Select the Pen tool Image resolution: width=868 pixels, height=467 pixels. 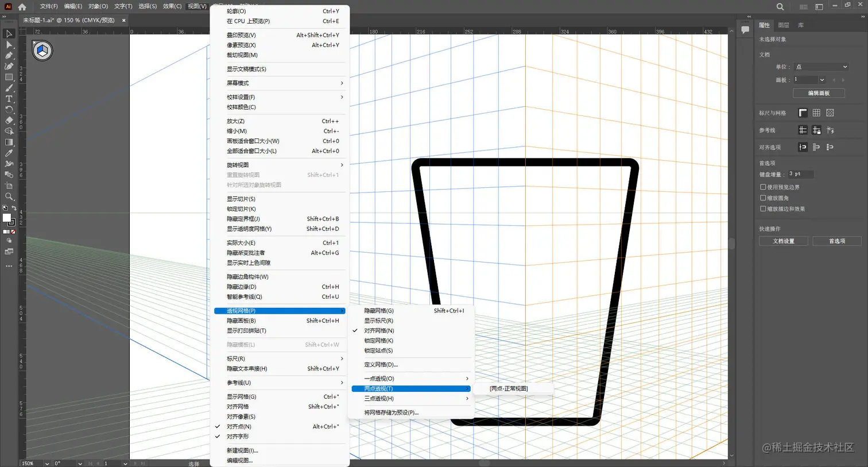[x=9, y=56]
